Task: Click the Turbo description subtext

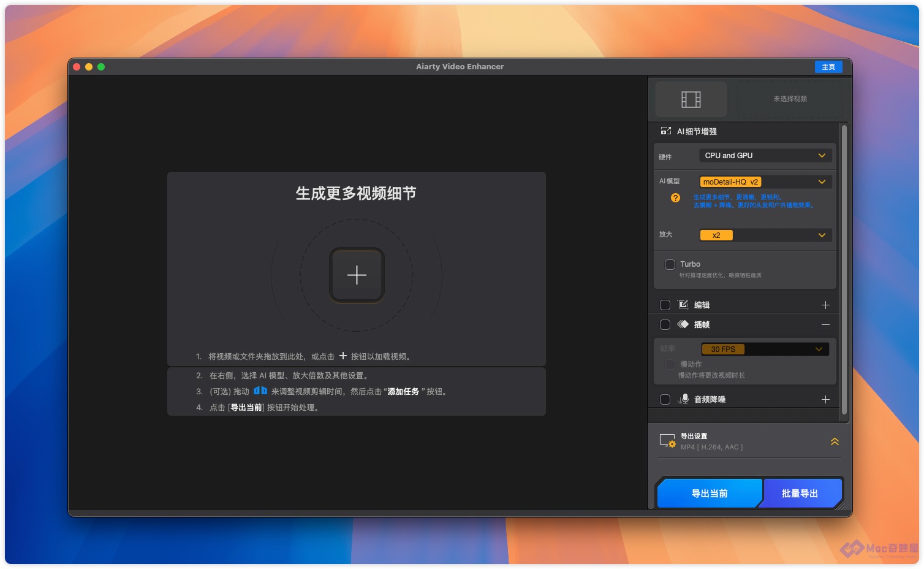Action: (721, 275)
